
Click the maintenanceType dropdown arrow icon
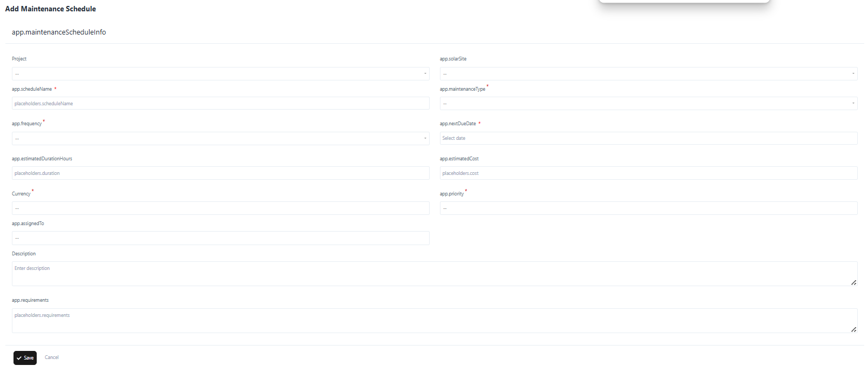853,104
